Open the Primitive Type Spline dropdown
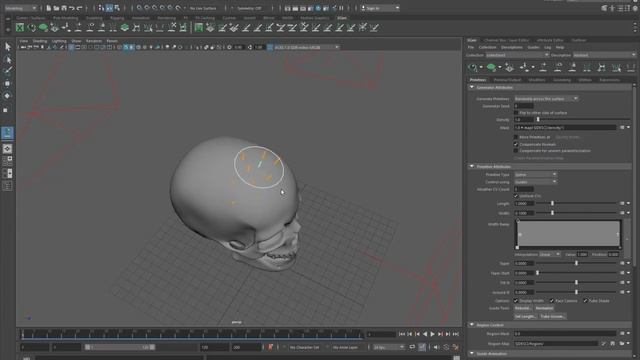Screen dimensions: 640x360 point(535,175)
